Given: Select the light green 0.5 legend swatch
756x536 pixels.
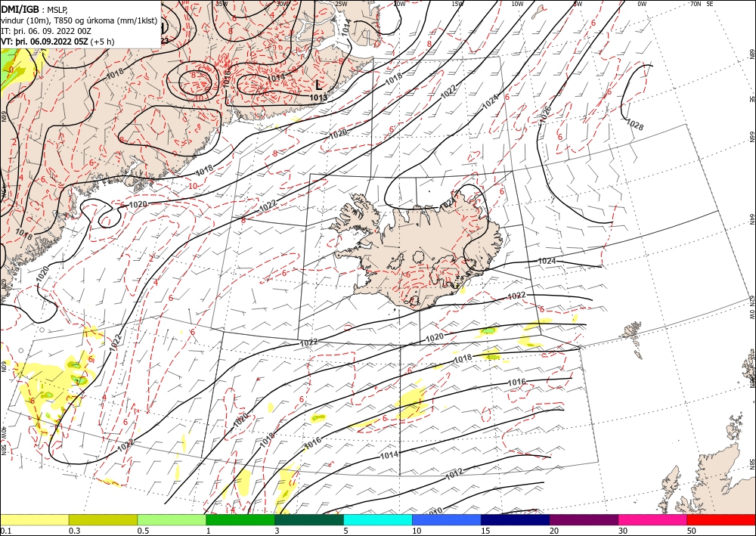Looking at the screenshot, I should (172, 519).
